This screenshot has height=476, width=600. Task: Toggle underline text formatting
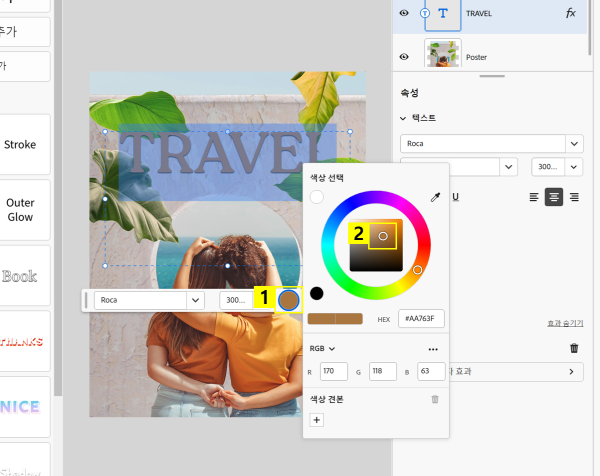tap(455, 197)
